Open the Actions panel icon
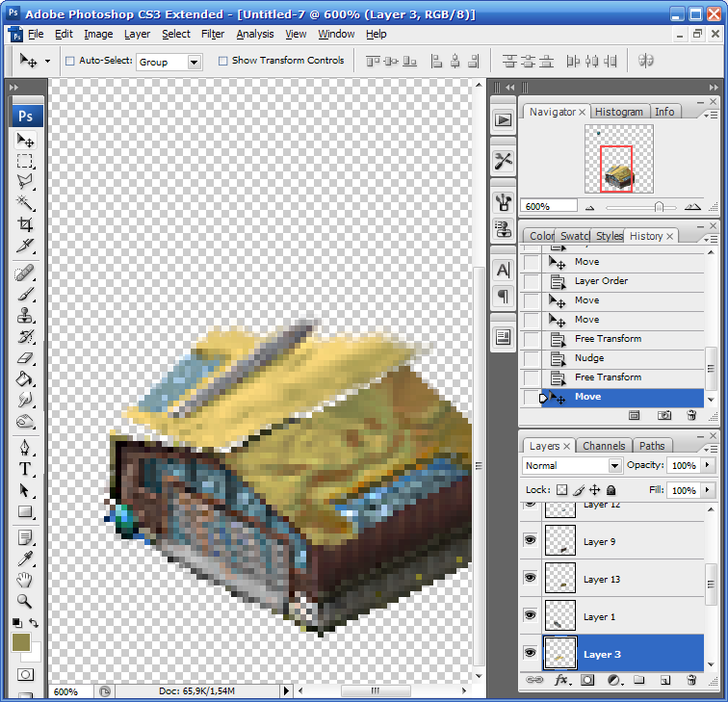728x702 pixels. click(503, 120)
